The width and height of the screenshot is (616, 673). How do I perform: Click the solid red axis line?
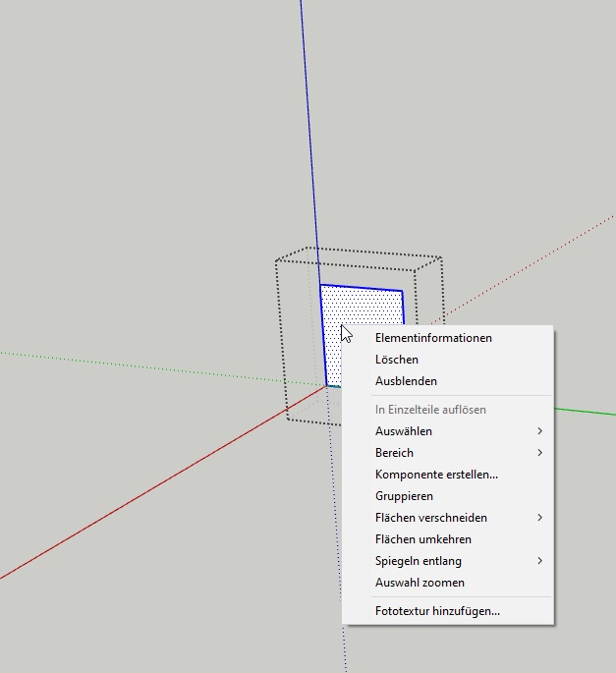coord(147,488)
